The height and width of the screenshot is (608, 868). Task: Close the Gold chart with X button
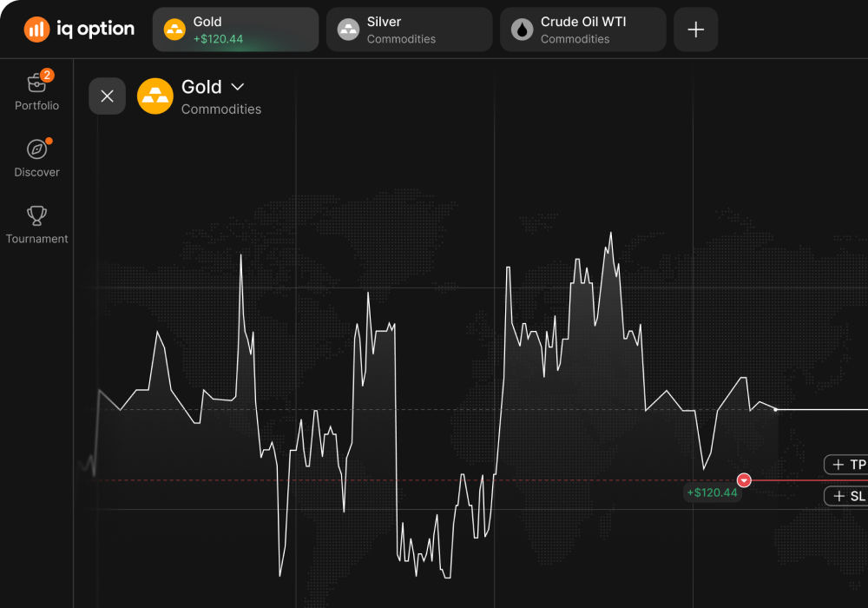tap(108, 96)
